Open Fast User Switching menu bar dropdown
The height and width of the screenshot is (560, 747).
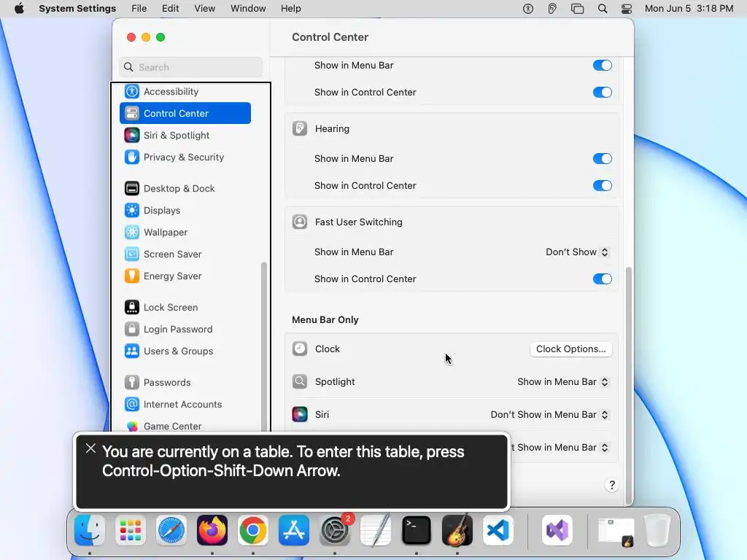(x=578, y=252)
